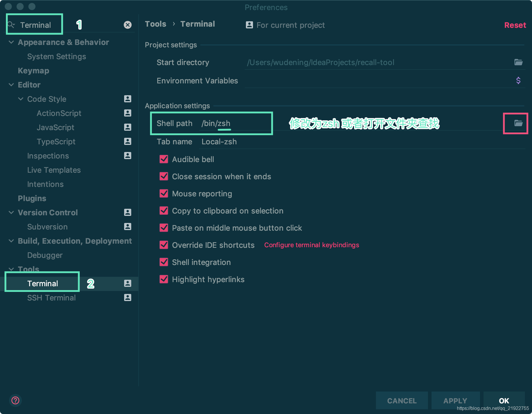Viewport: 532px width, 414px height.
Task: Collapse the Tools section
Action: pos(11,269)
